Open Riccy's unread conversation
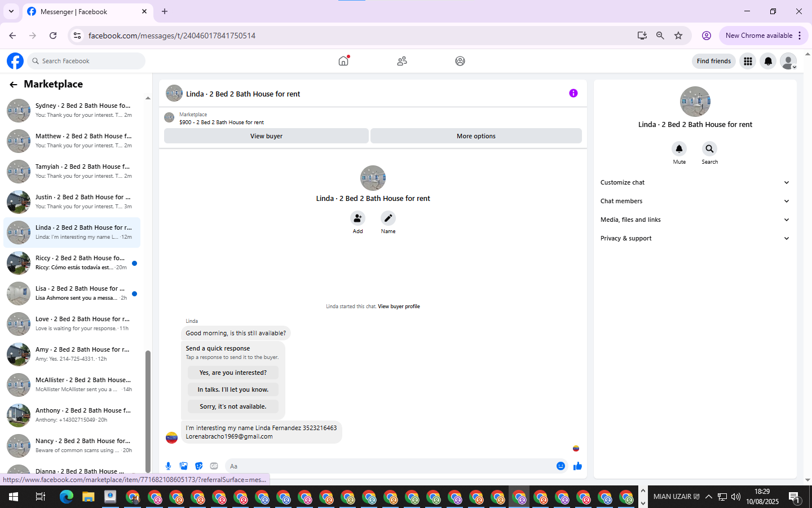Image resolution: width=812 pixels, height=508 pixels. tap(72, 262)
